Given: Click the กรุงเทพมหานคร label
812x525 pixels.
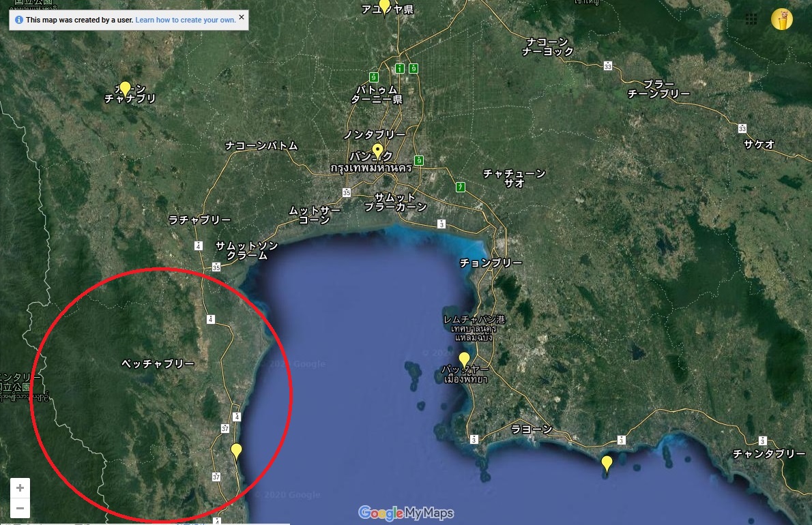Looking at the screenshot, I should click(371, 168).
